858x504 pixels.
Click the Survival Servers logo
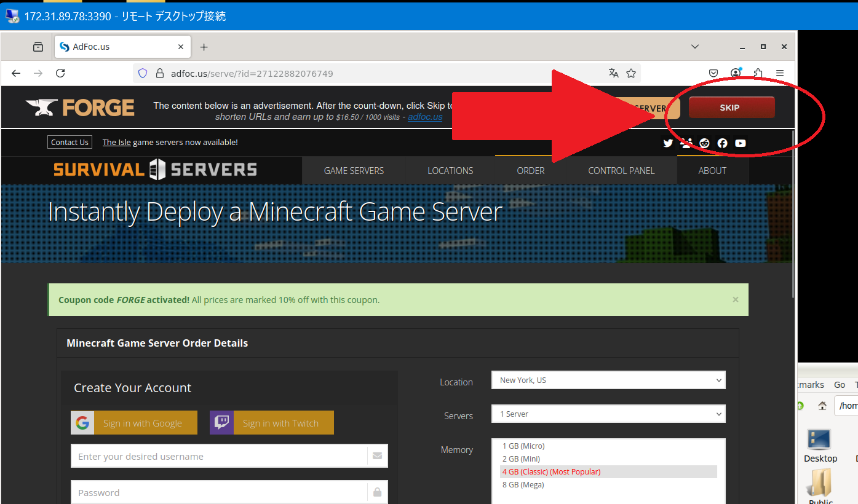155,169
